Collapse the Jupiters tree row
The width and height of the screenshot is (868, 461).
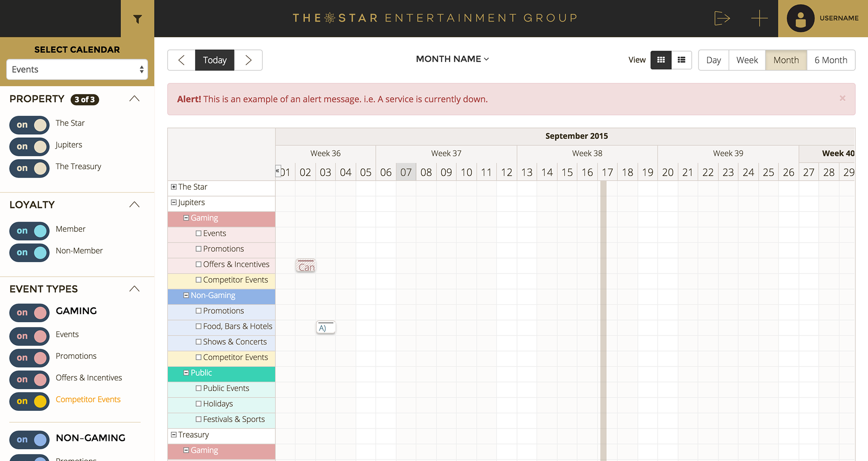174,202
